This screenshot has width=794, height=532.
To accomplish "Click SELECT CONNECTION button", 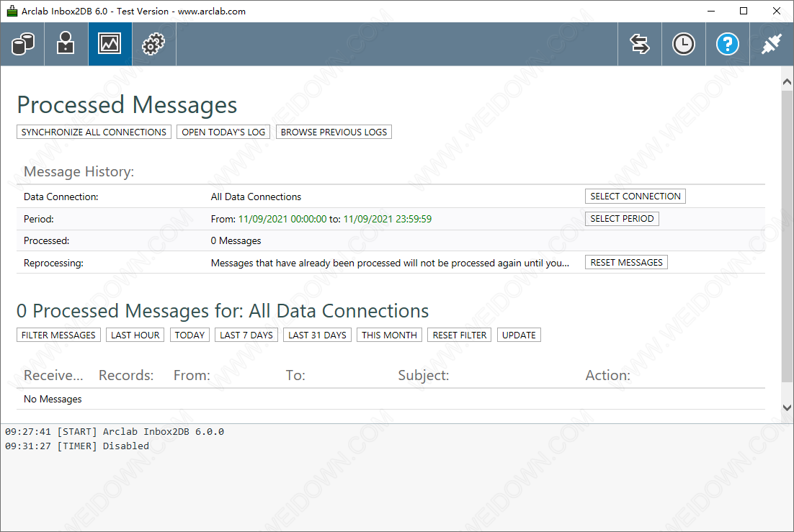I will pyautogui.click(x=635, y=197).
